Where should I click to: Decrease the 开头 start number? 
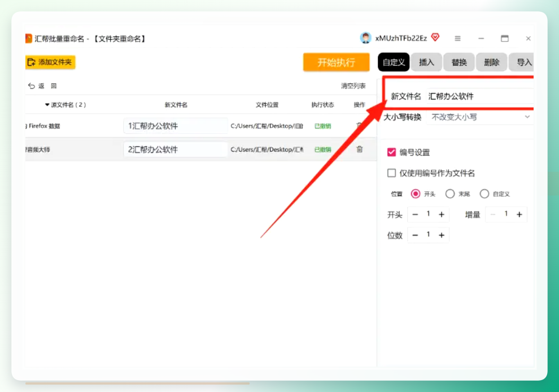(415, 214)
